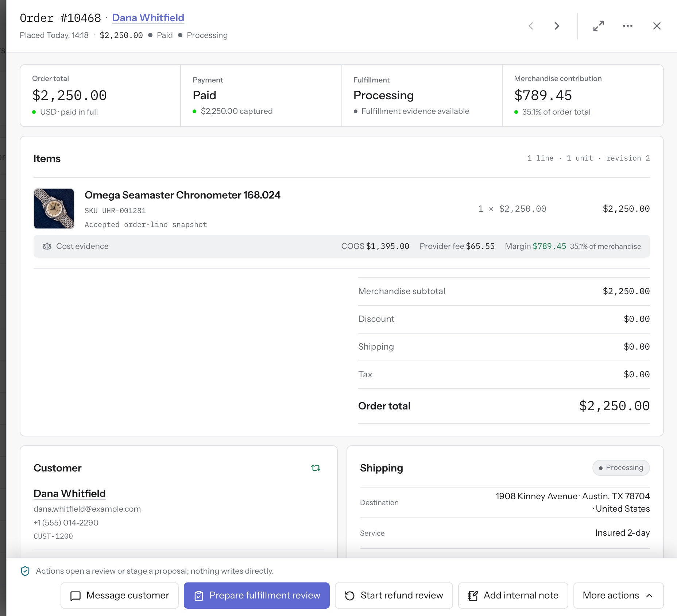Click the Cost evidence label
Screen dimensions: 677x616
coord(82,246)
